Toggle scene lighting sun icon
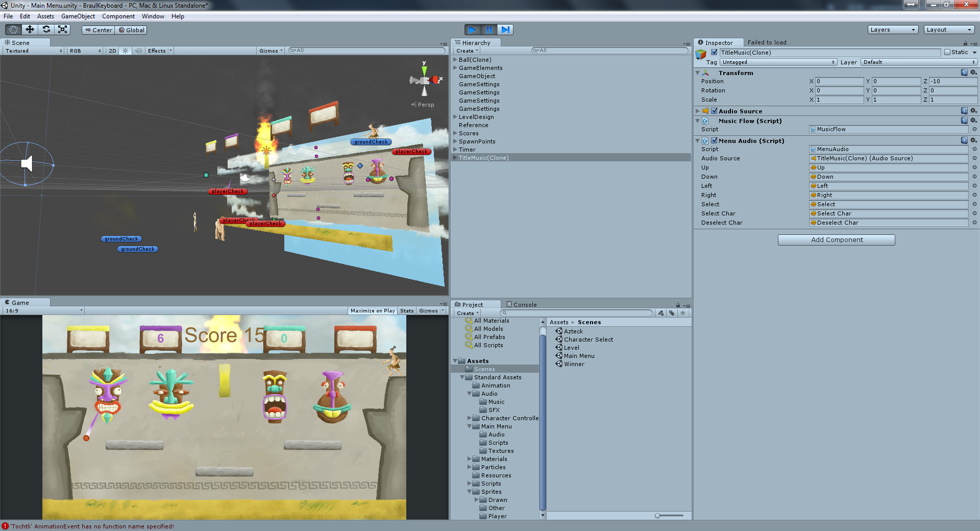The image size is (980, 531). 125,51
